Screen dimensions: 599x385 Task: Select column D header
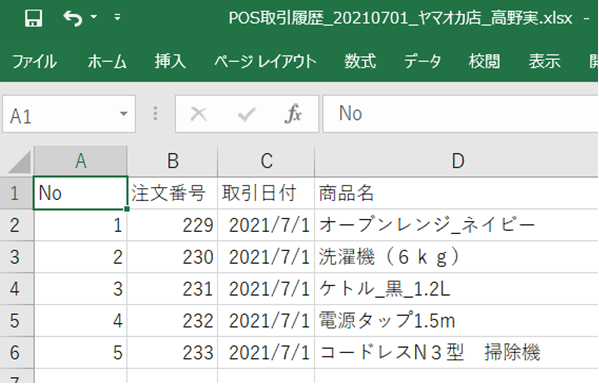(x=457, y=161)
